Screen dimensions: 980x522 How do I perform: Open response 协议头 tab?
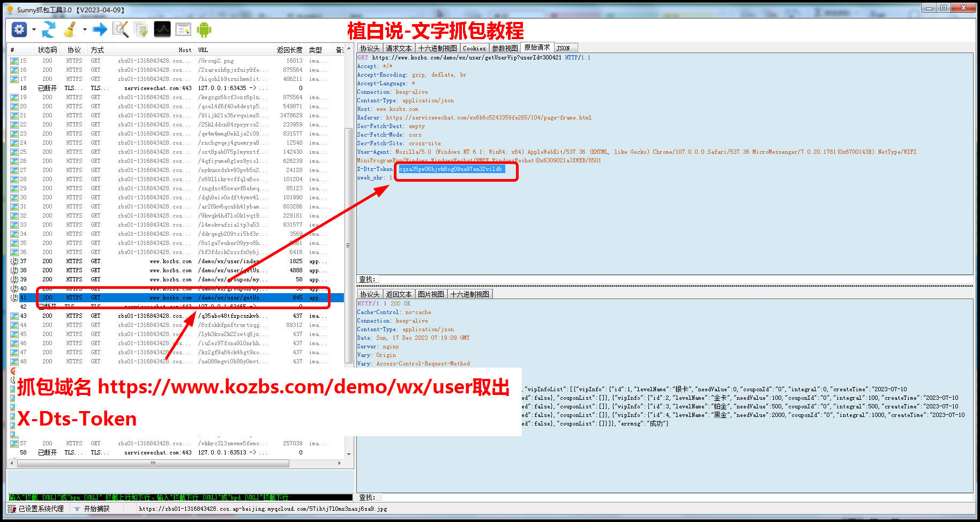click(370, 294)
